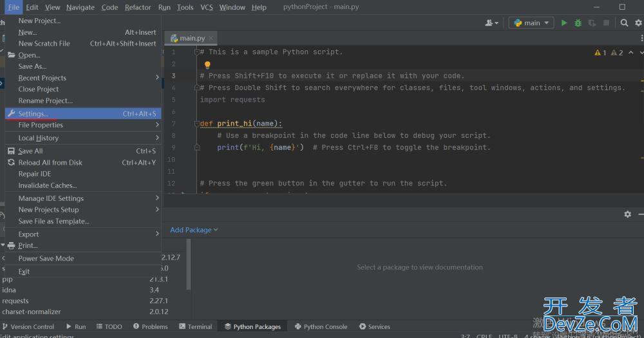This screenshot has width=644, height=338.
Task: Expand the File Properties submenu
Action: click(x=83, y=125)
